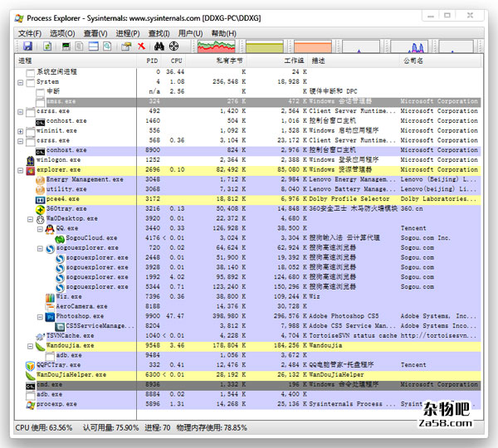Click the SogouCloud.exe process icon
The width and height of the screenshot is (498, 448).
point(60,239)
